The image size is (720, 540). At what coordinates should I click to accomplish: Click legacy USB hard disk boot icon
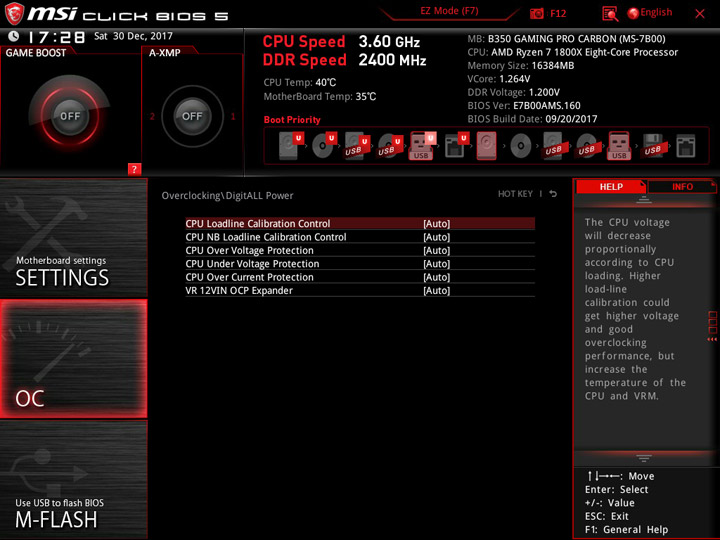click(x=553, y=146)
